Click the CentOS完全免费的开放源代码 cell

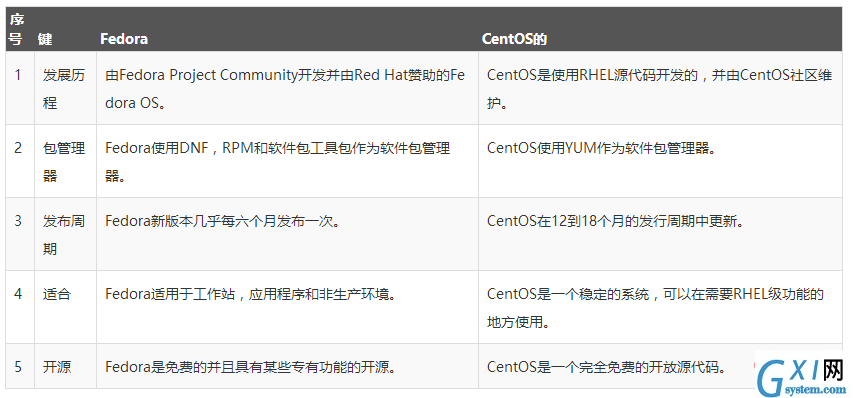click(660, 366)
